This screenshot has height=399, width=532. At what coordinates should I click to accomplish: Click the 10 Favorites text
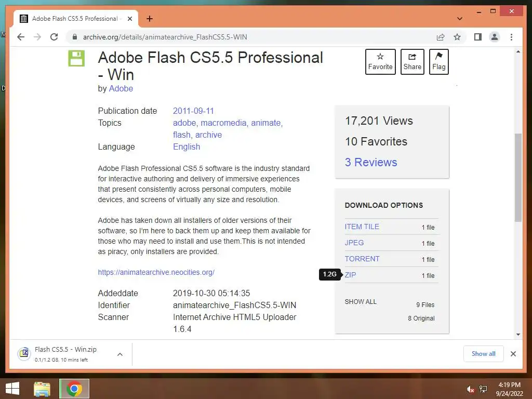(x=376, y=141)
